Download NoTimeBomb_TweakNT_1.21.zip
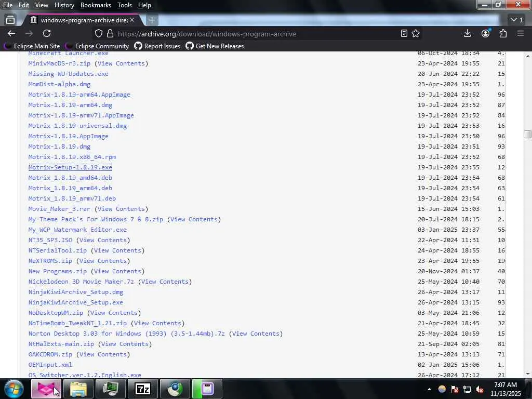This screenshot has height=399, width=532. tap(77, 323)
